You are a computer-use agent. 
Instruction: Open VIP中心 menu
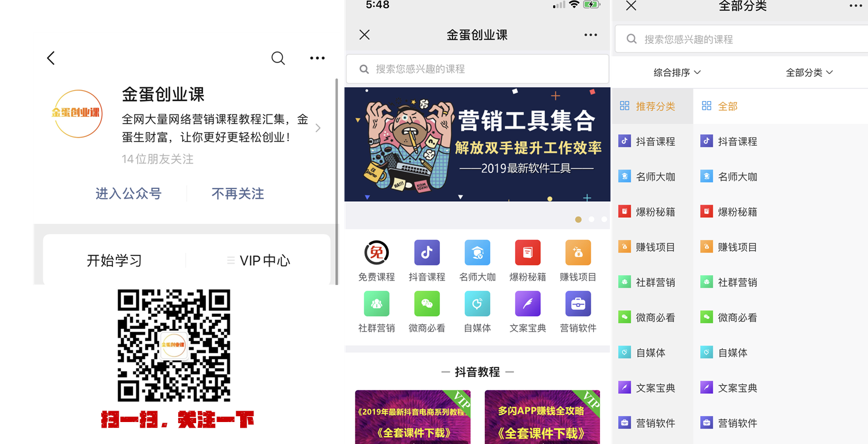click(258, 261)
